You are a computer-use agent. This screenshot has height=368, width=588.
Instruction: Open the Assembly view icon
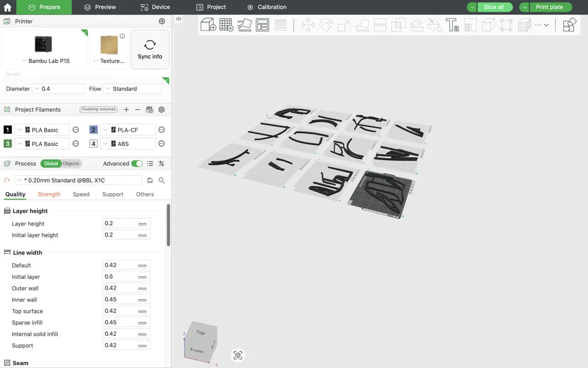[569, 25]
